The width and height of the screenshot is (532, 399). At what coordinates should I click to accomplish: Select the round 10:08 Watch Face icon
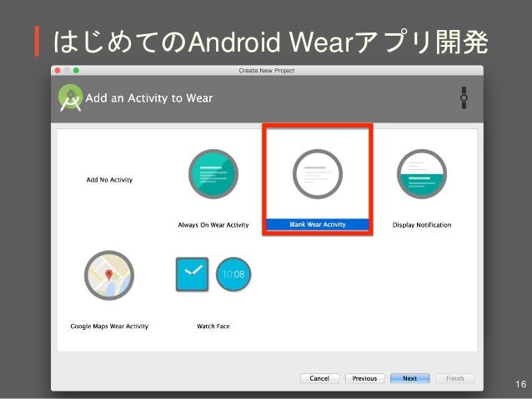233,274
